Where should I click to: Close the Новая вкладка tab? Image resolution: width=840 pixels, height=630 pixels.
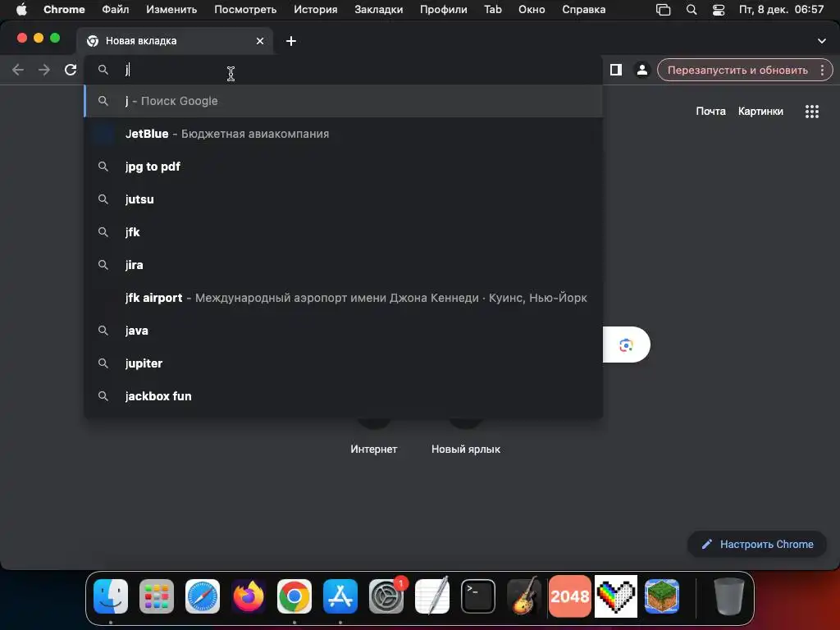point(260,41)
